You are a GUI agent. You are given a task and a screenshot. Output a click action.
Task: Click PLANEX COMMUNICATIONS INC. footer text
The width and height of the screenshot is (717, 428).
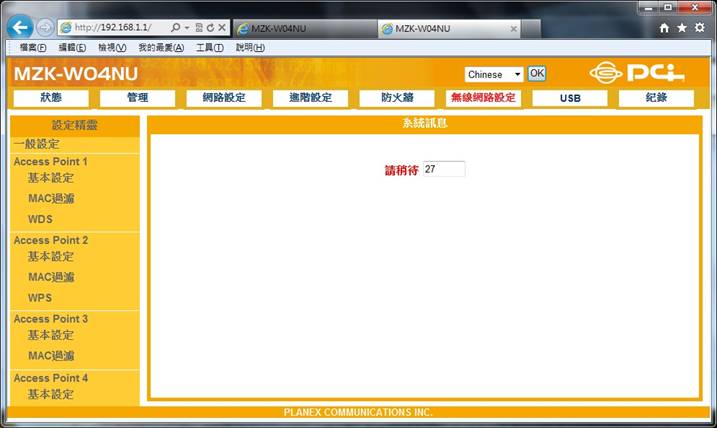[x=358, y=412]
